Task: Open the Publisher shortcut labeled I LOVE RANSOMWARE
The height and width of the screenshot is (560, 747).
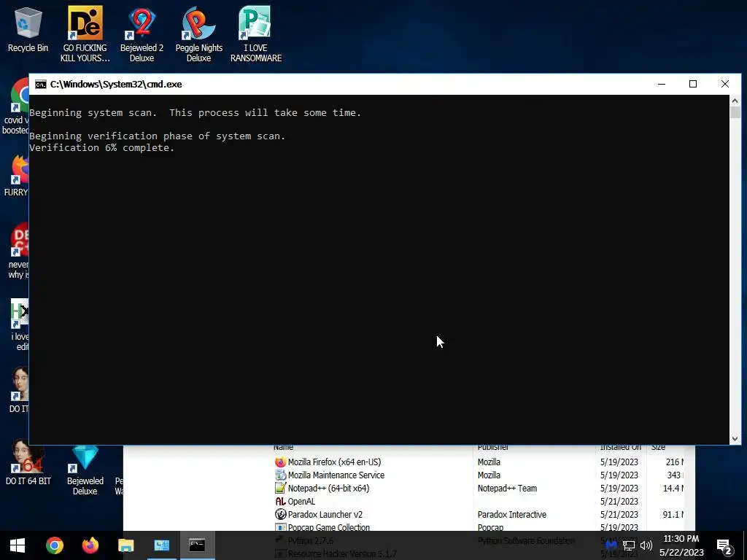Action: pyautogui.click(x=256, y=34)
